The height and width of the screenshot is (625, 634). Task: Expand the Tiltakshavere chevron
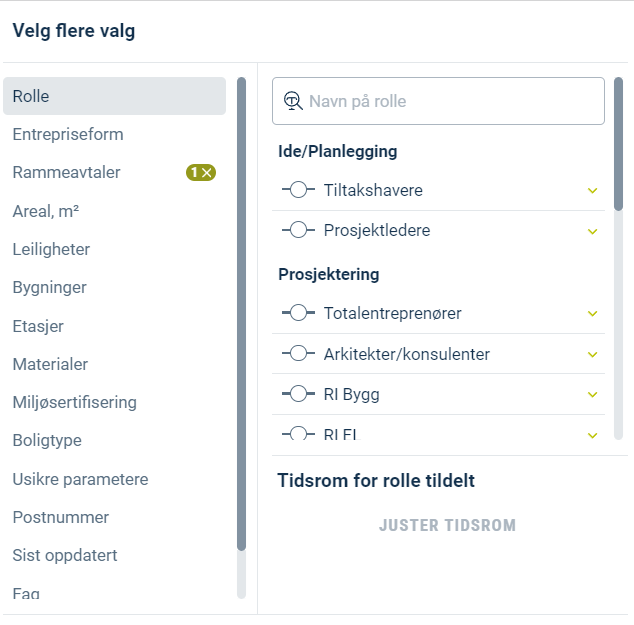coord(592,190)
